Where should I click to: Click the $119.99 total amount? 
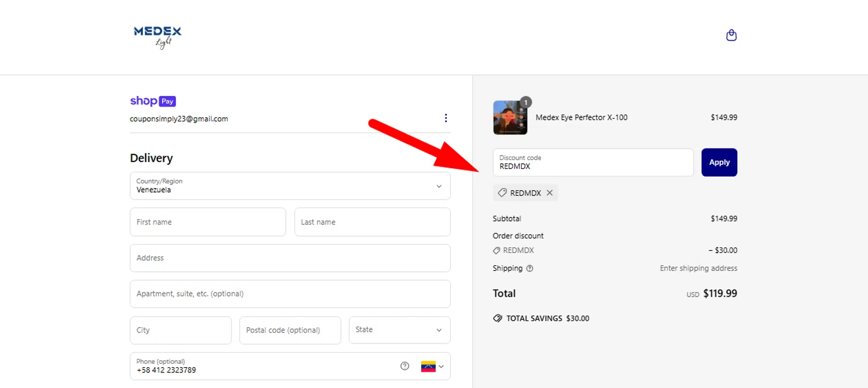[x=720, y=294]
